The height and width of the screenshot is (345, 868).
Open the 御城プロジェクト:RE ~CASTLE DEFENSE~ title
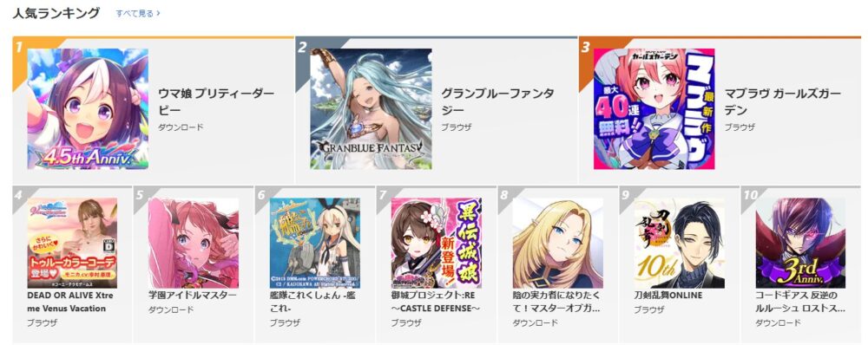click(435, 302)
